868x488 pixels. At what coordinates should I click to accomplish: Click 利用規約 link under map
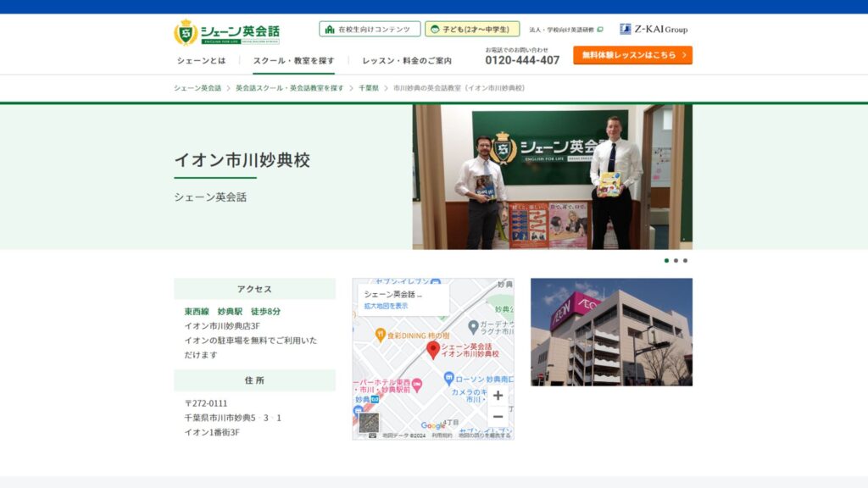click(x=442, y=435)
